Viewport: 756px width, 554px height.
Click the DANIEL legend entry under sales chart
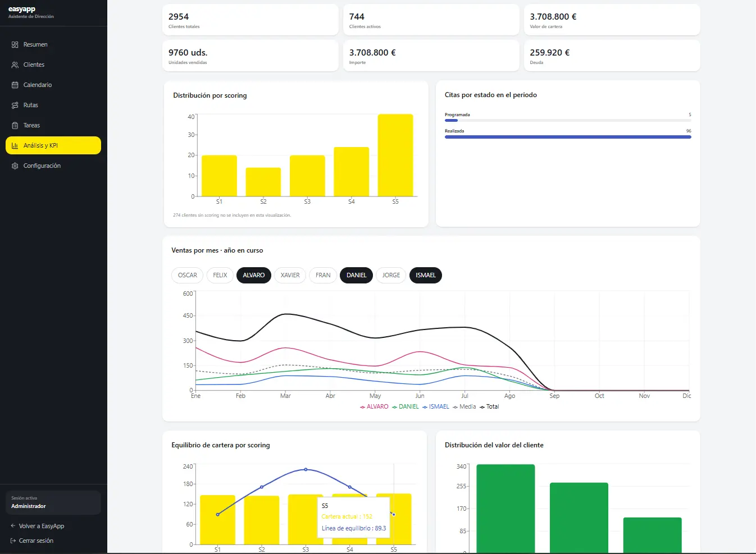406,406
